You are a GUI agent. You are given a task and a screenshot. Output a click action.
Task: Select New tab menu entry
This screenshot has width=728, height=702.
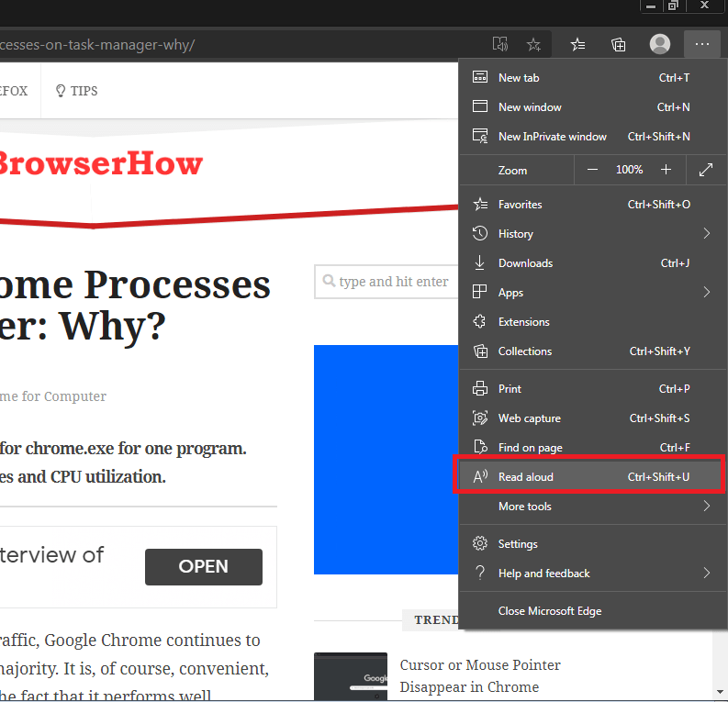pyautogui.click(x=592, y=77)
